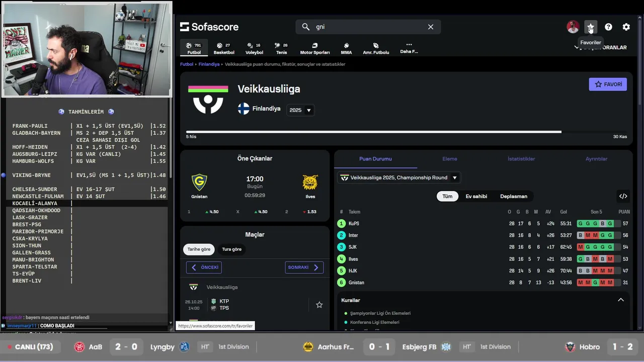Click the AaB team logo in ticker
644x362 pixels.
(x=79, y=347)
